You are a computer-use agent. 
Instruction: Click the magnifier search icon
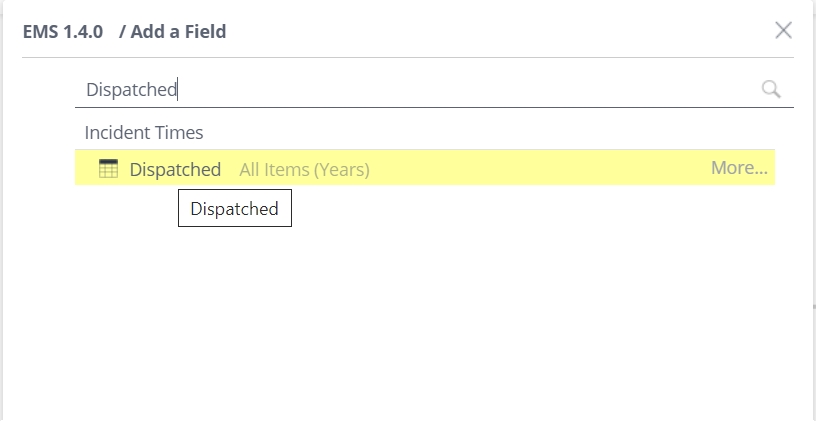coord(771,90)
